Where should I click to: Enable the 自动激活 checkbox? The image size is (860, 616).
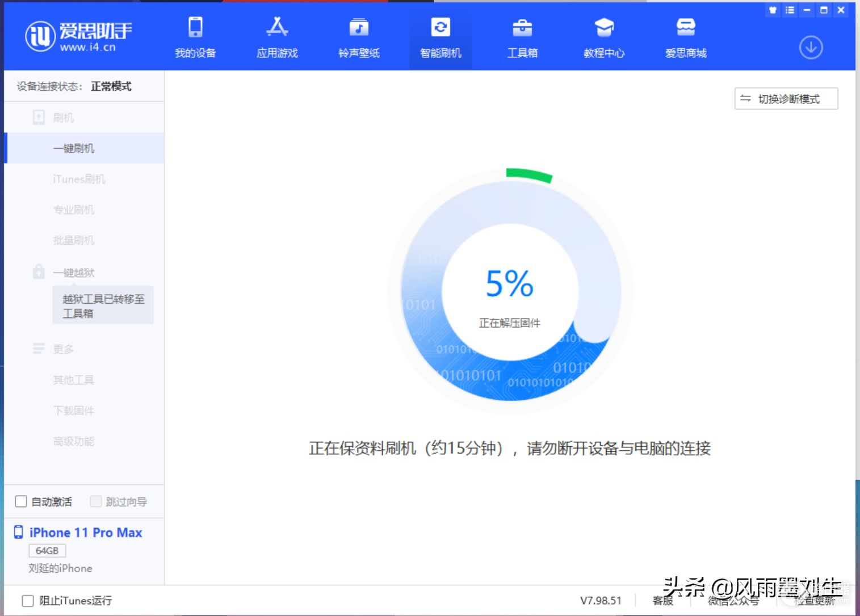point(21,501)
